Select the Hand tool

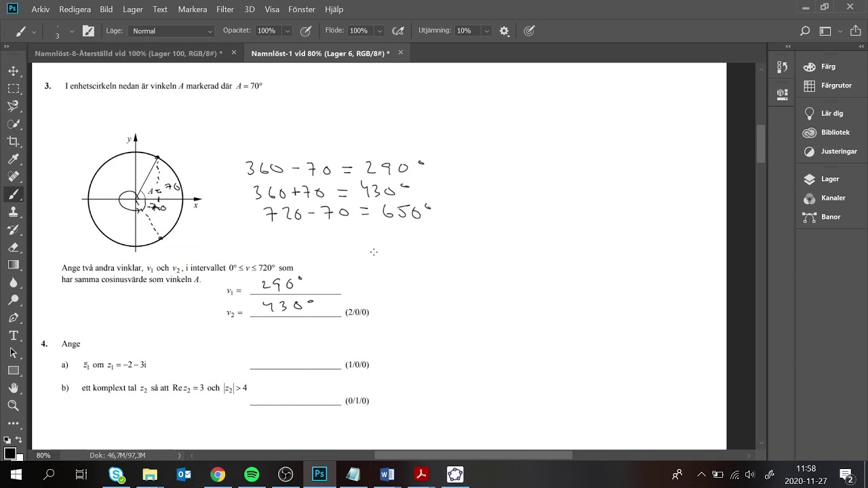[13, 388]
